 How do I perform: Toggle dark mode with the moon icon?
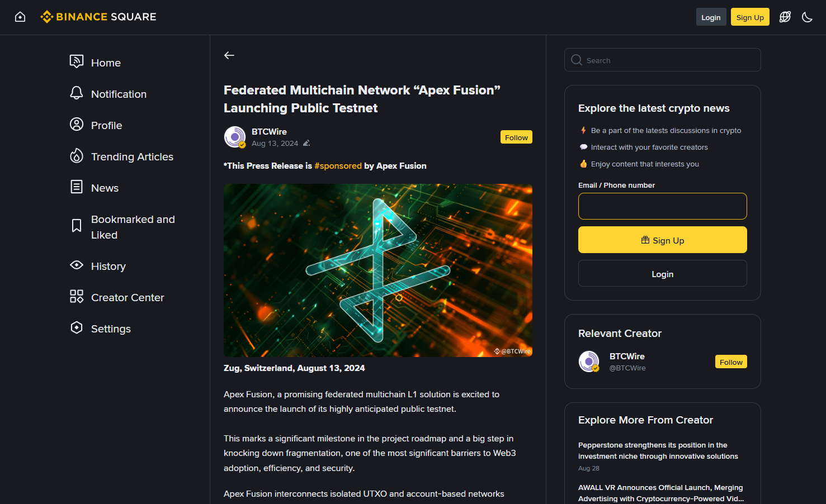tap(807, 17)
